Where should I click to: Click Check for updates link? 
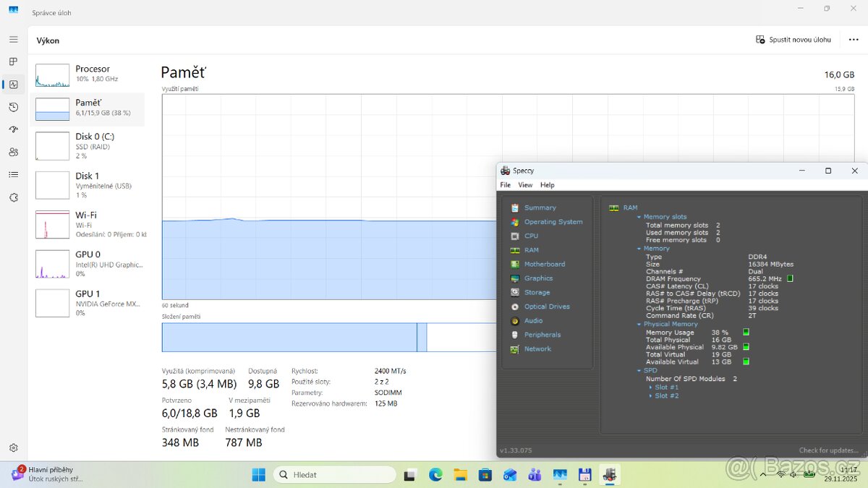coord(829,450)
